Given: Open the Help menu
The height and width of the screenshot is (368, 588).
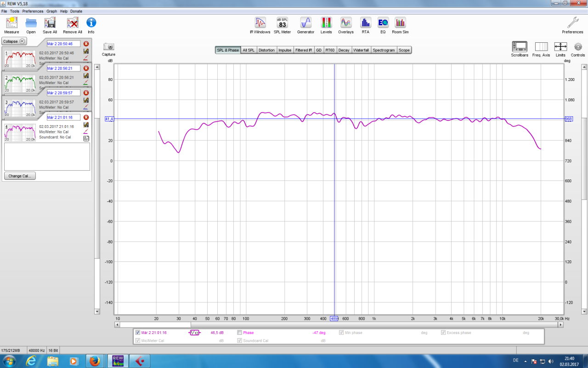Looking at the screenshot, I should (64, 11).
